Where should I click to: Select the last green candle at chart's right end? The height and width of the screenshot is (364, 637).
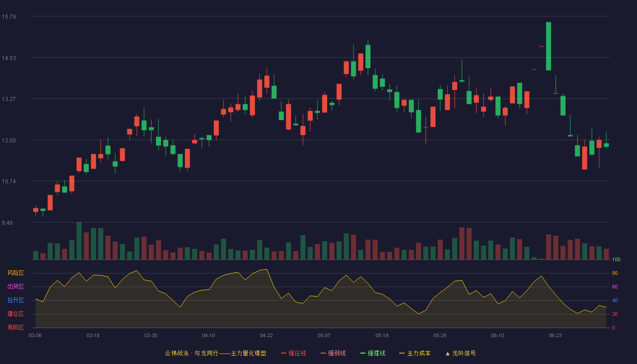tap(606, 145)
